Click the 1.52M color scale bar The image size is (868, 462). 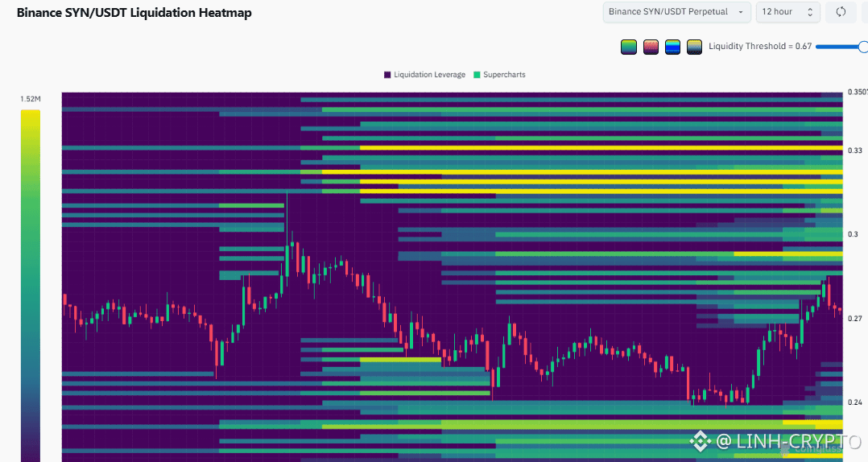[x=31, y=286]
